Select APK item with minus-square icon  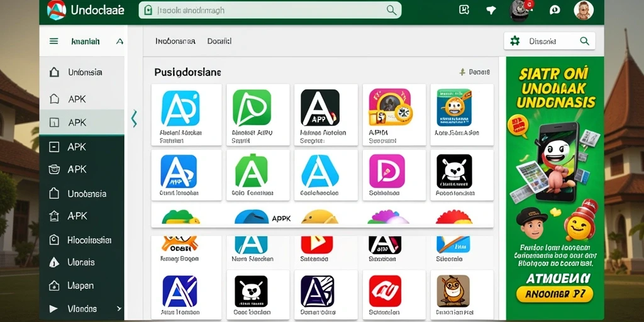click(82, 147)
